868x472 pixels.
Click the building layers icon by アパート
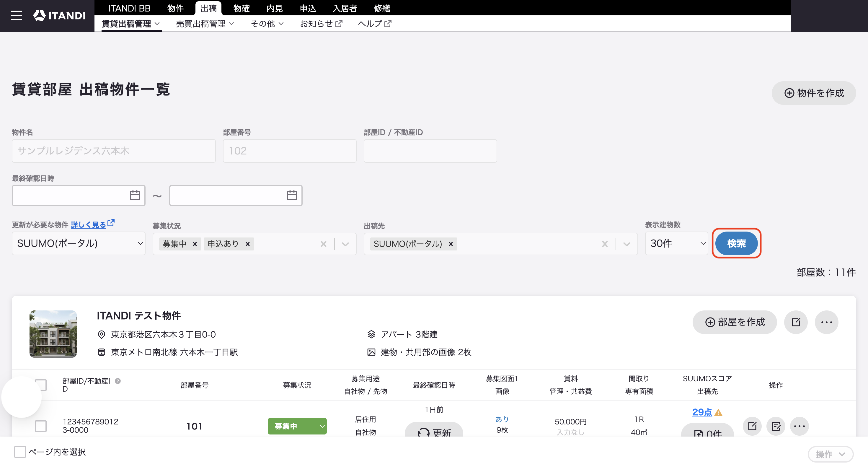371,334
